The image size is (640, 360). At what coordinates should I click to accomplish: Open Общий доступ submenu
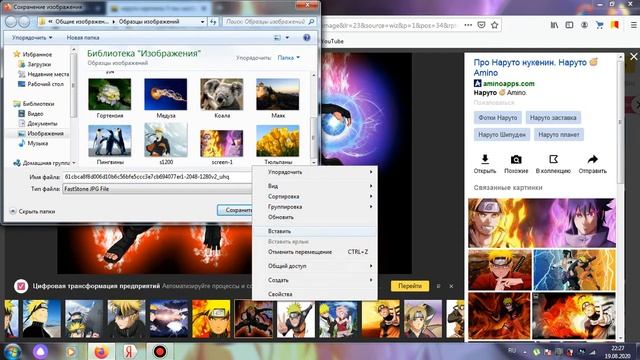(315, 266)
